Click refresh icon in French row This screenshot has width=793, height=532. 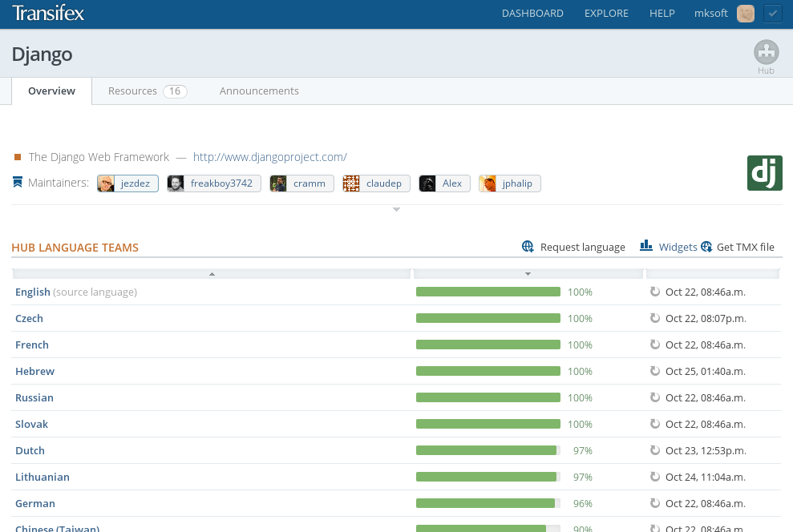click(655, 344)
